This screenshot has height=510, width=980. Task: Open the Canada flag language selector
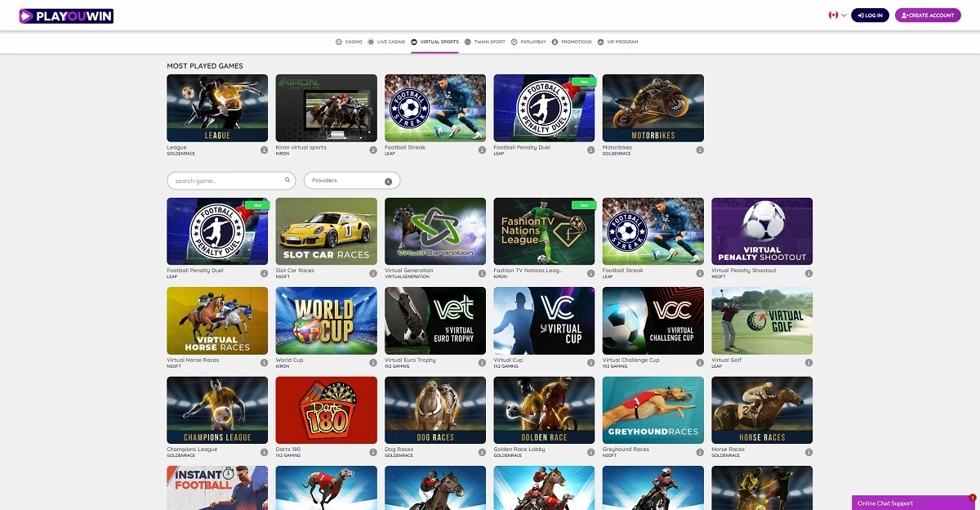tap(837, 16)
